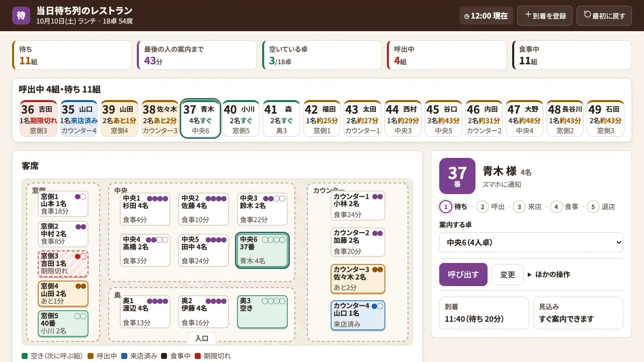The width and height of the screenshot is (644, 362).
Task: Select queue card 36 吉田
Action: (39, 118)
